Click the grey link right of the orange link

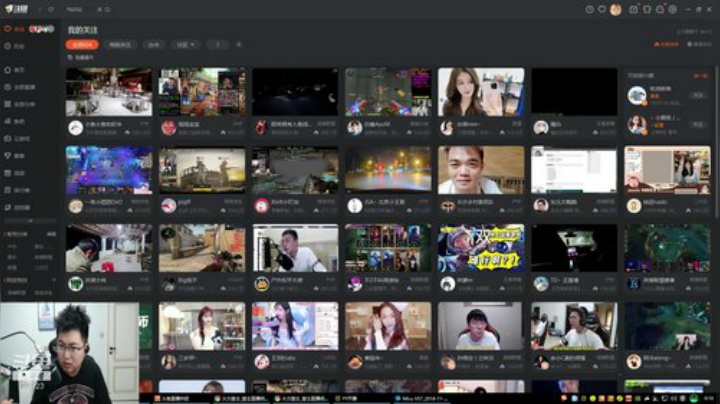[x=699, y=44]
